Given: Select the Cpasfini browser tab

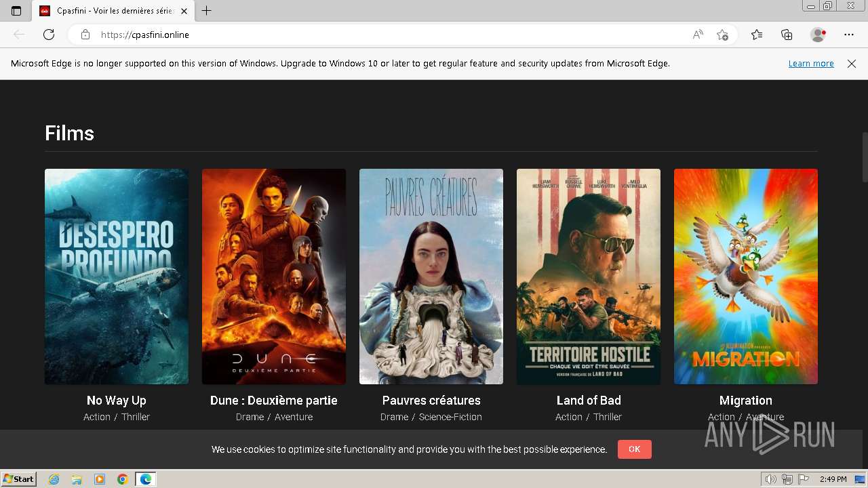Looking at the screenshot, I should [113, 11].
